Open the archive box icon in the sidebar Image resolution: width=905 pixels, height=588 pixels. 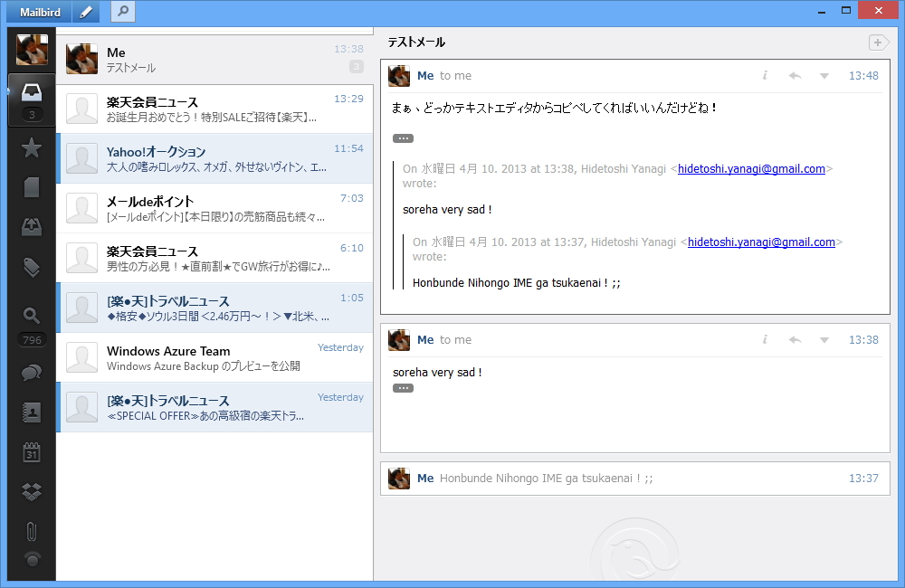[x=31, y=227]
